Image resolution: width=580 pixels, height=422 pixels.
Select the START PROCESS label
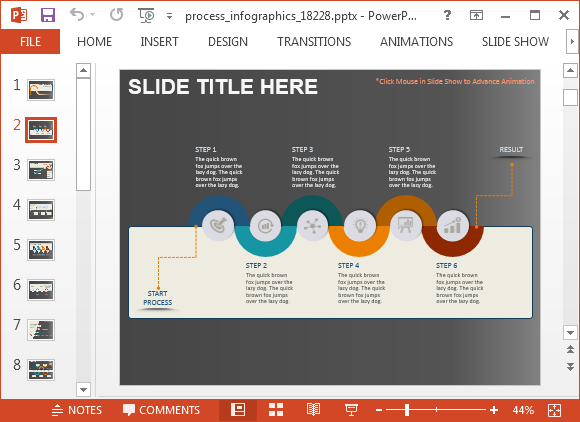point(158,298)
